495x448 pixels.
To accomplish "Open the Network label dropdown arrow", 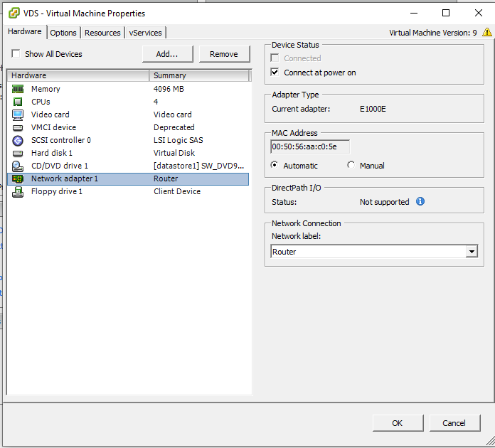I will [x=472, y=252].
